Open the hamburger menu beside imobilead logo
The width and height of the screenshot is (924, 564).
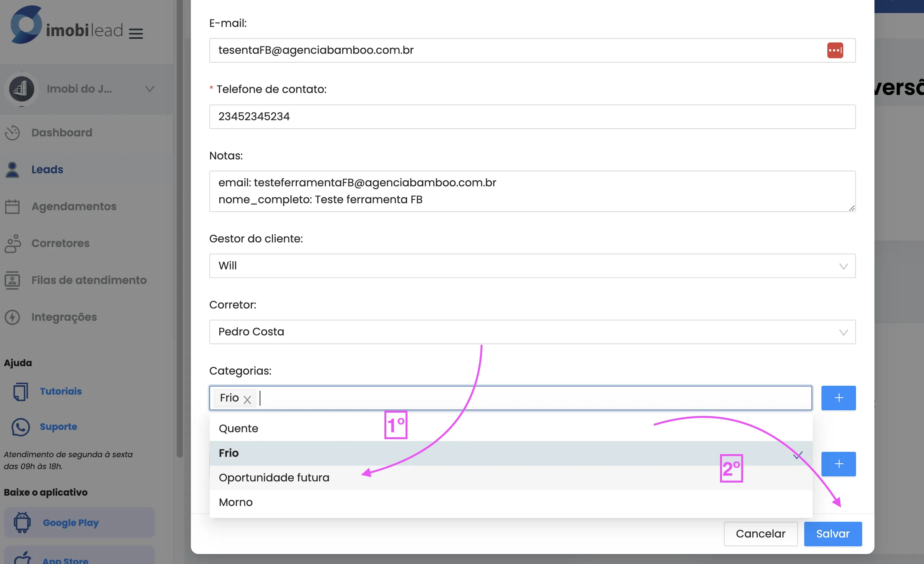pos(136,33)
